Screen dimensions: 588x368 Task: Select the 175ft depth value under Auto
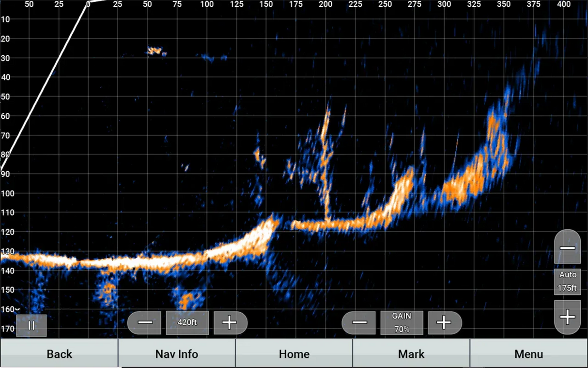567,288
